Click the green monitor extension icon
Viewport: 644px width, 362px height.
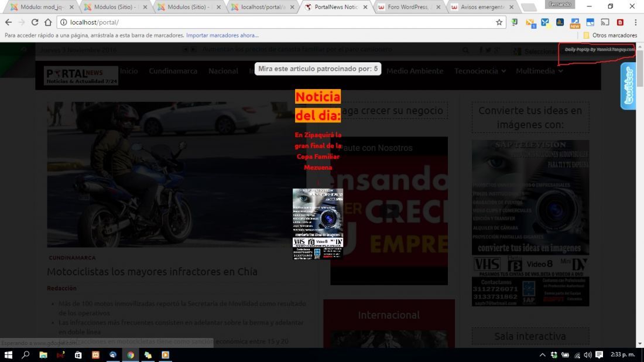(x=515, y=22)
